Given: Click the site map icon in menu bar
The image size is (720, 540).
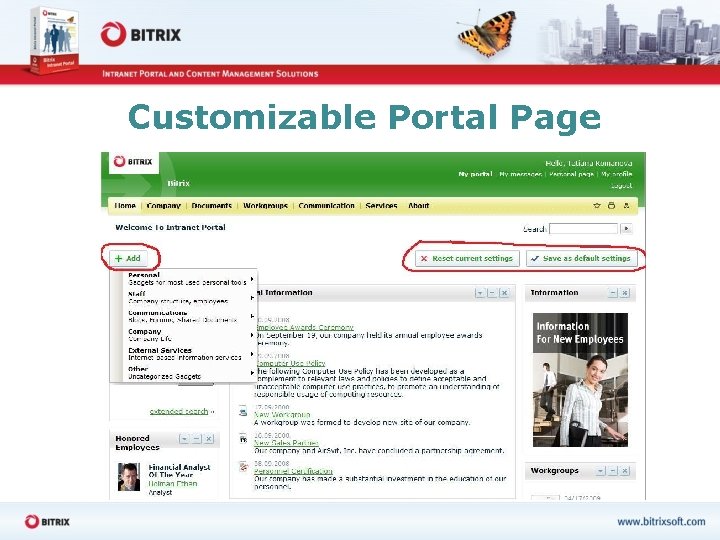Looking at the screenshot, I should tap(626, 206).
